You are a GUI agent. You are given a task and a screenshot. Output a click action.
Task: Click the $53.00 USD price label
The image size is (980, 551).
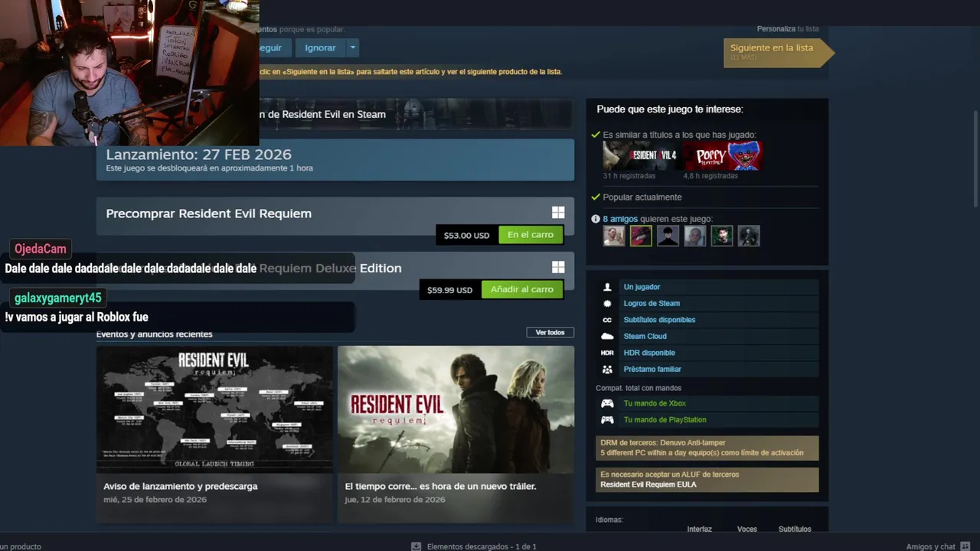pyautogui.click(x=466, y=235)
